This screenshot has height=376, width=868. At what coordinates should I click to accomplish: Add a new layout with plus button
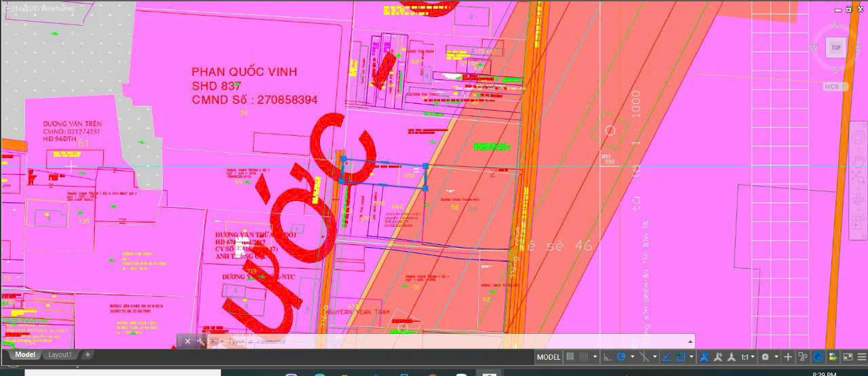tap(87, 354)
